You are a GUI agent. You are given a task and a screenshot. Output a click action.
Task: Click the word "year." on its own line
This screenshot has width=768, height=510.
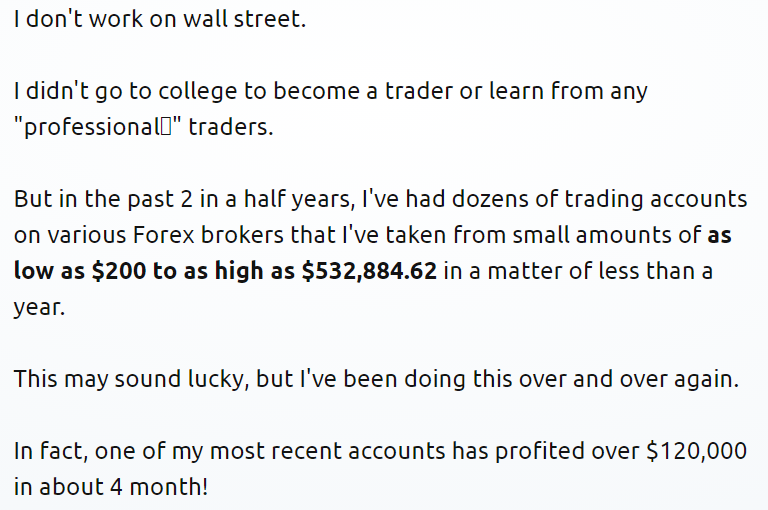tap(39, 309)
